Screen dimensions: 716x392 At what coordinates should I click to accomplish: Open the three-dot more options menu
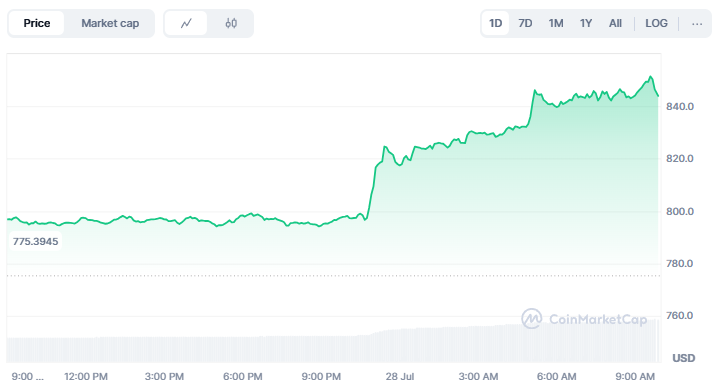[697, 23]
